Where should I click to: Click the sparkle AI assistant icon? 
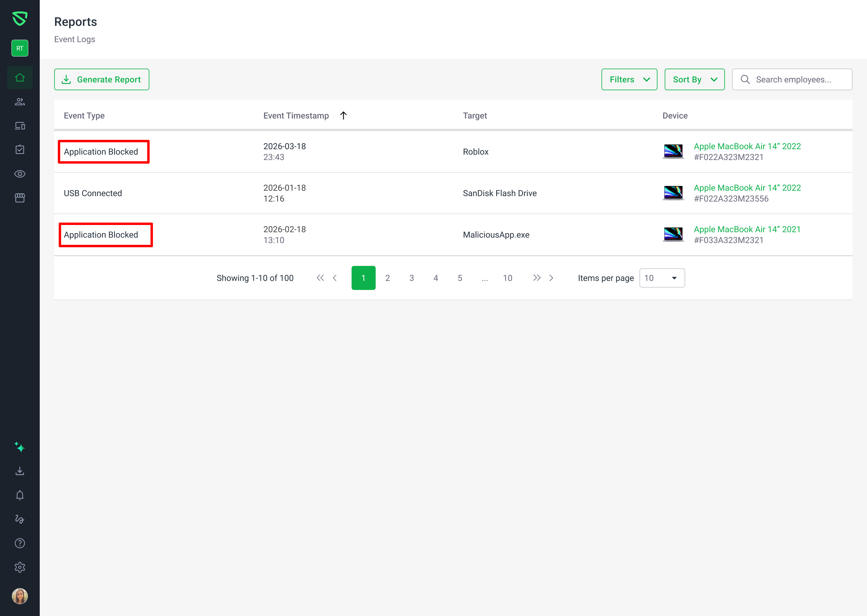pos(20,447)
